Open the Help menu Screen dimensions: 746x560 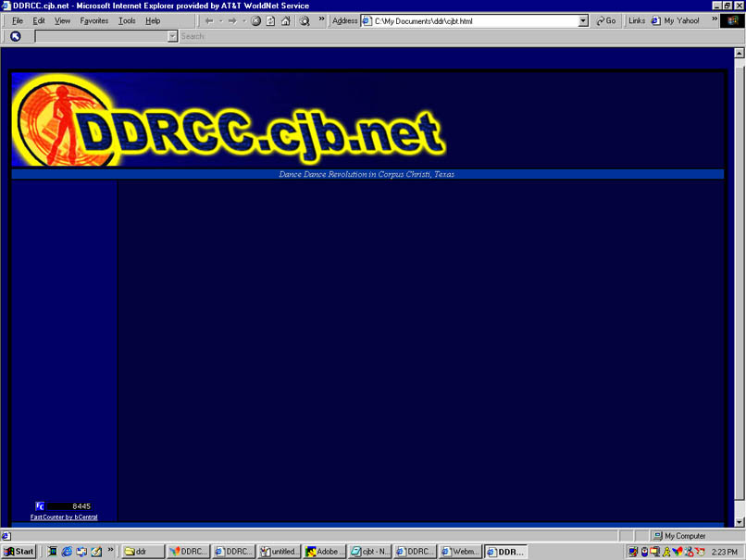click(x=153, y=21)
